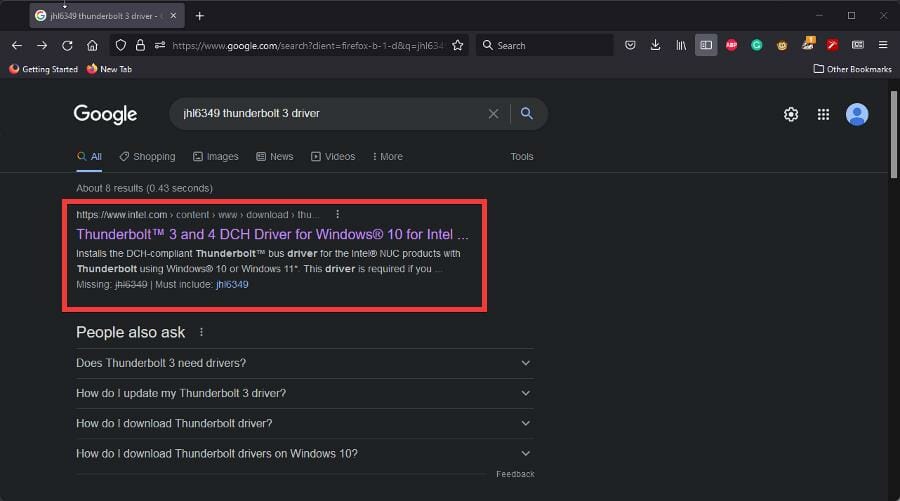This screenshot has width=900, height=501.
Task: Click the address bar URL
Action: [308, 45]
